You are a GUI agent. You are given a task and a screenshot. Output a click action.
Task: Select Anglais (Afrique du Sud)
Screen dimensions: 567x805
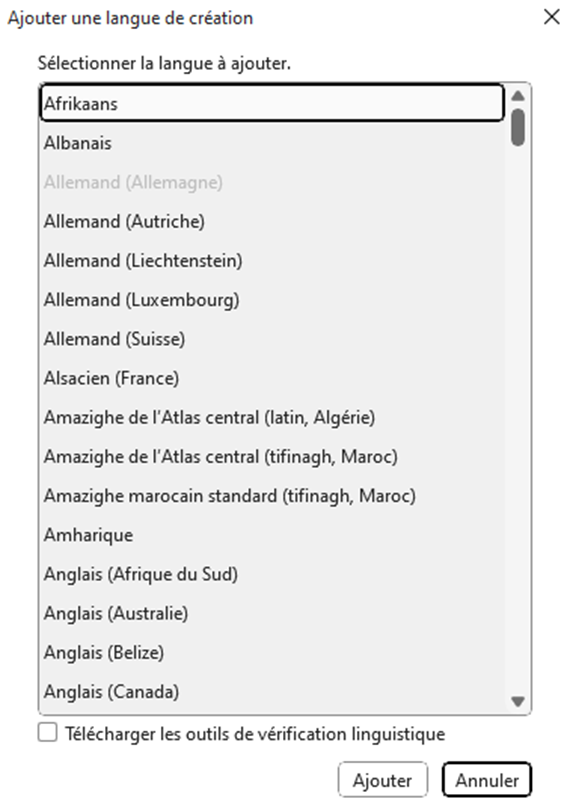pos(272,574)
